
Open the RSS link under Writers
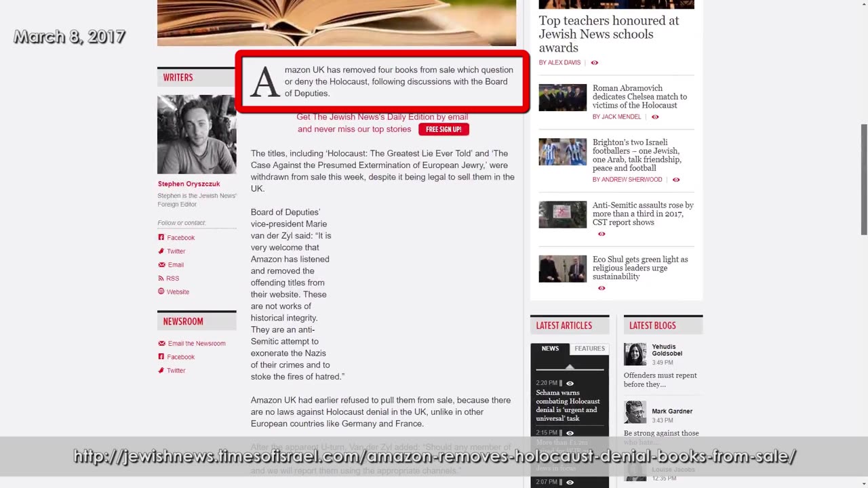[173, 278]
